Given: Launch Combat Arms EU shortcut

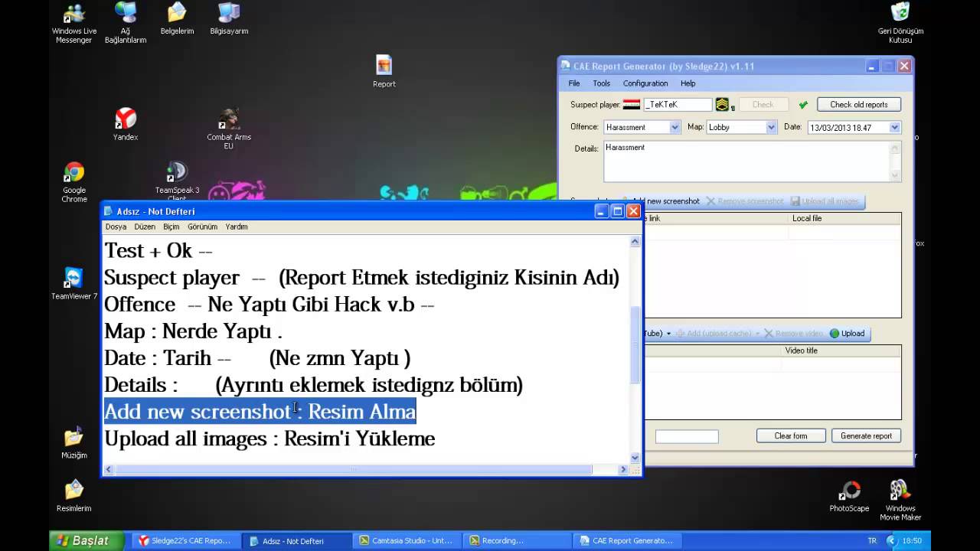Looking at the screenshot, I should coord(229,129).
